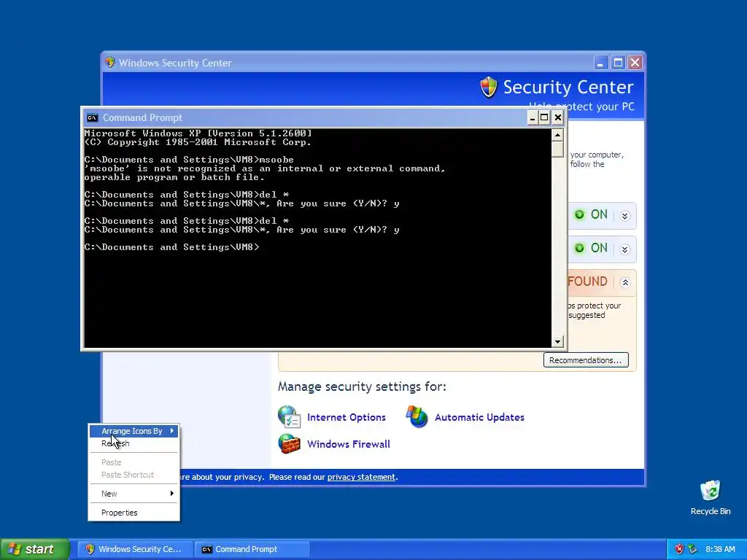Click the network connection tray icon

point(693,549)
